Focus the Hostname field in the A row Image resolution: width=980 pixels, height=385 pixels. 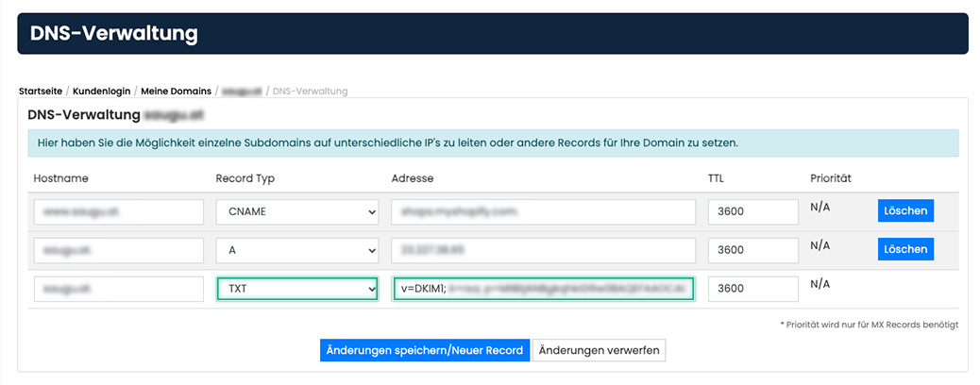(119, 250)
